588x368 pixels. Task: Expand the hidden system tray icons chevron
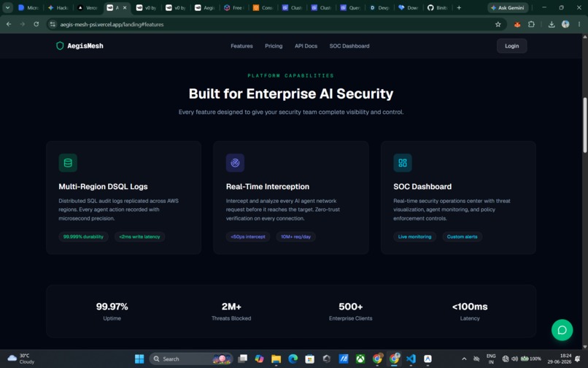tap(464, 359)
